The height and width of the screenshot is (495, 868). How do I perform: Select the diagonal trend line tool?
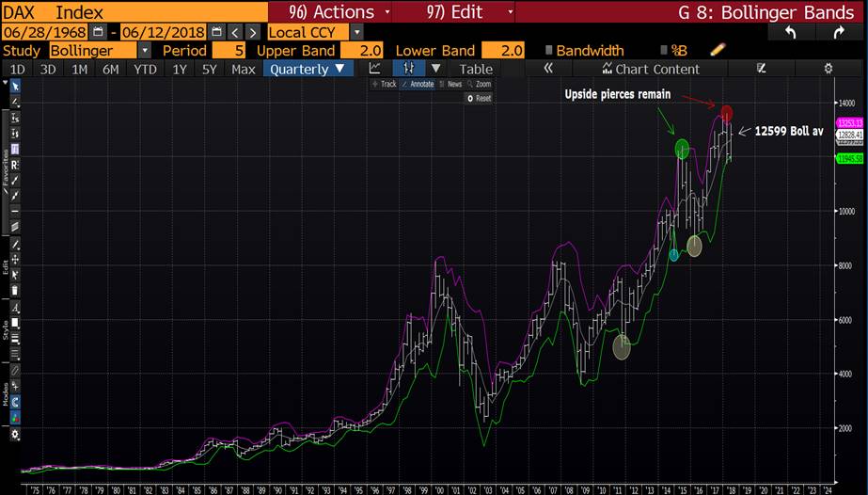pyautogui.click(x=15, y=180)
